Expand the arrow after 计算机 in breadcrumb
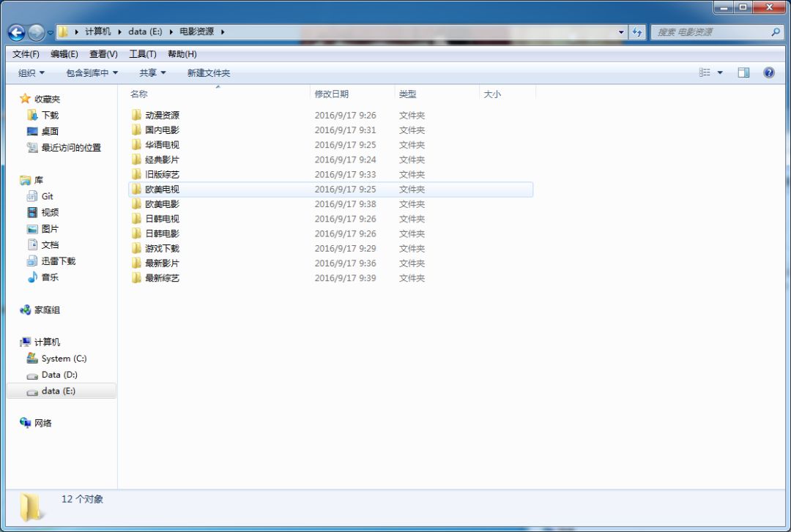The width and height of the screenshot is (791, 532). point(120,31)
